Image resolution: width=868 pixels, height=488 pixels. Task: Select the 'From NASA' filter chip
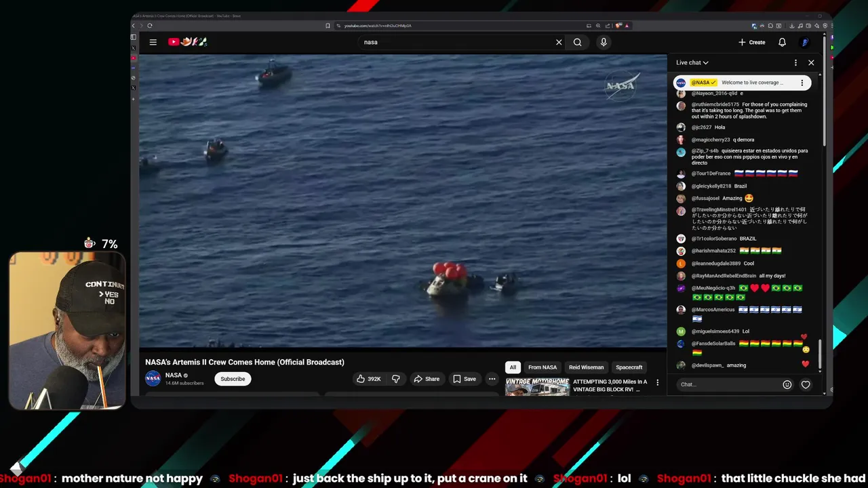click(x=542, y=367)
